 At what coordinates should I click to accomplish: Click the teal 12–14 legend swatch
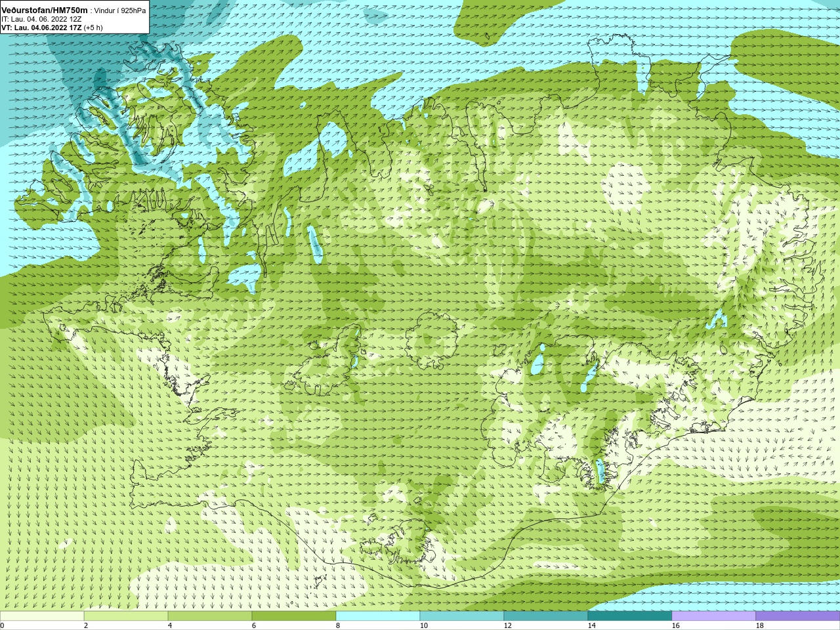coord(546,616)
